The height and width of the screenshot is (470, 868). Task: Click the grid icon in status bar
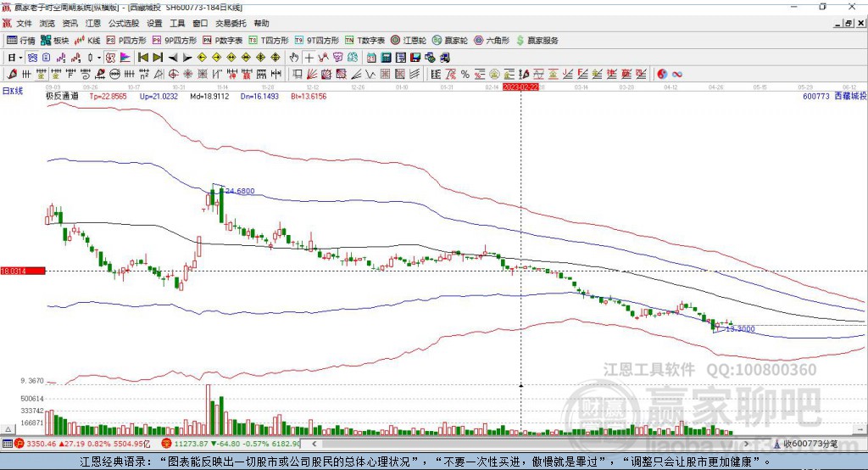click(x=7, y=444)
